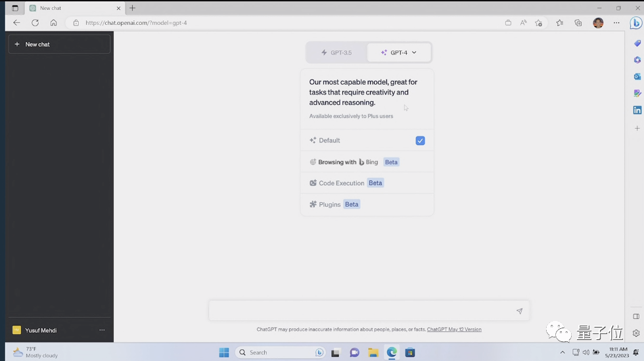Viewport: 644px width, 361px height.
Task: Open the three-dot menu beside Yusuf Mehdi
Action: (102, 330)
